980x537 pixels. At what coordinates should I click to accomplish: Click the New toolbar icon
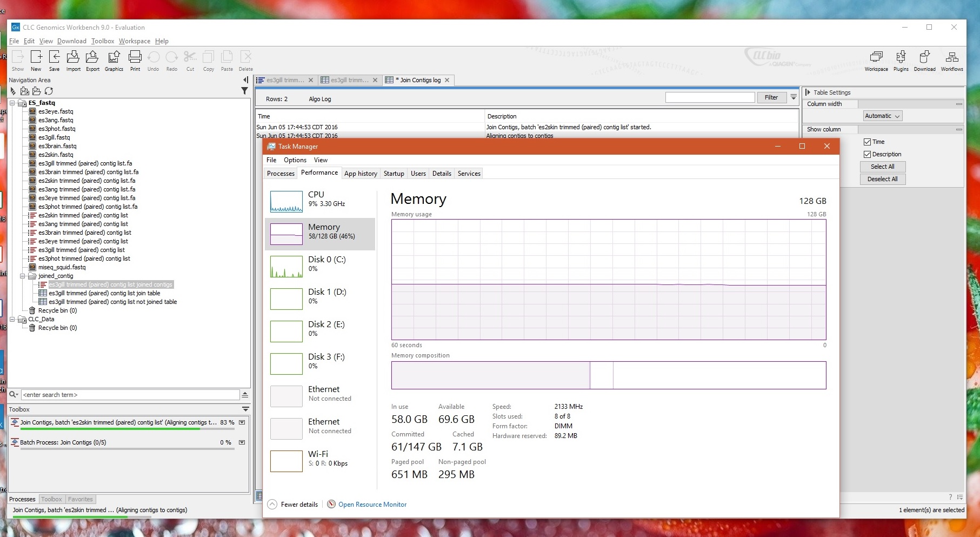(36, 60)
